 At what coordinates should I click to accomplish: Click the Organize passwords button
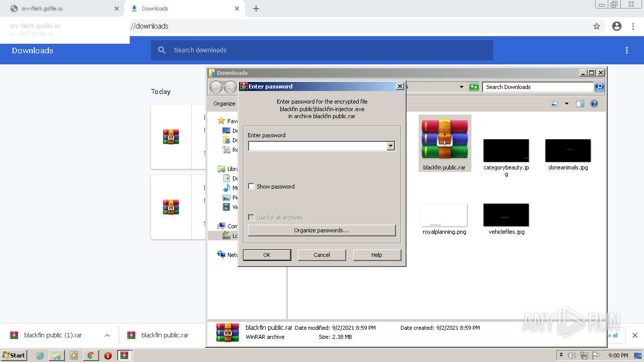321,230
